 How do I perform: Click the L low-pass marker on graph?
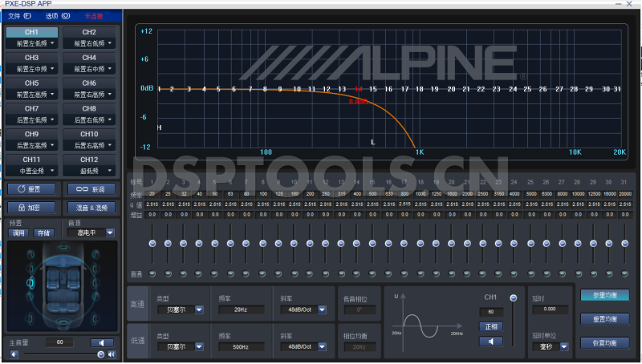372,143
